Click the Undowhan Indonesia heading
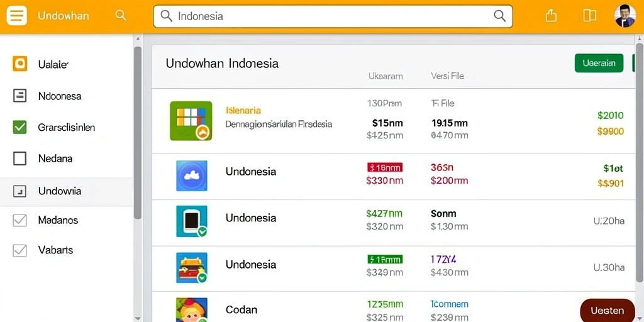This screenshot has width=644, height=322. click(222, 64)
